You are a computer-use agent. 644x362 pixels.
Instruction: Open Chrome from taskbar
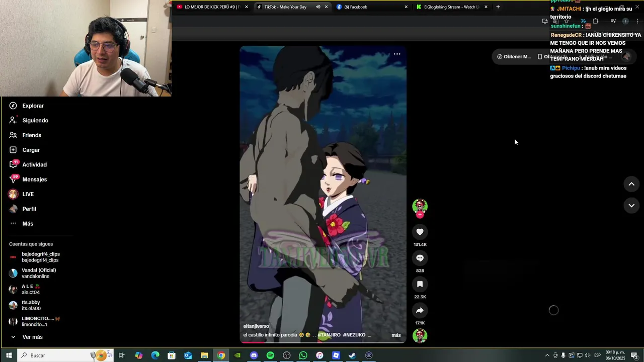pos(221,355)
